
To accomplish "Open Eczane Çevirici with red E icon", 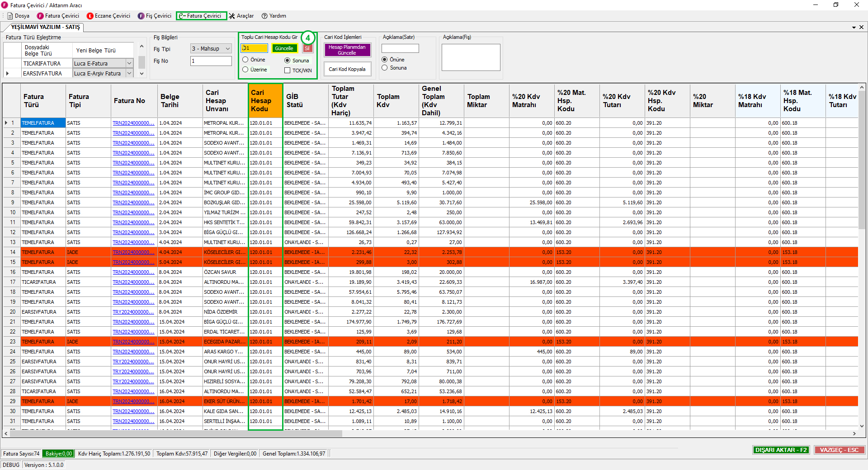I will (90, 16).
